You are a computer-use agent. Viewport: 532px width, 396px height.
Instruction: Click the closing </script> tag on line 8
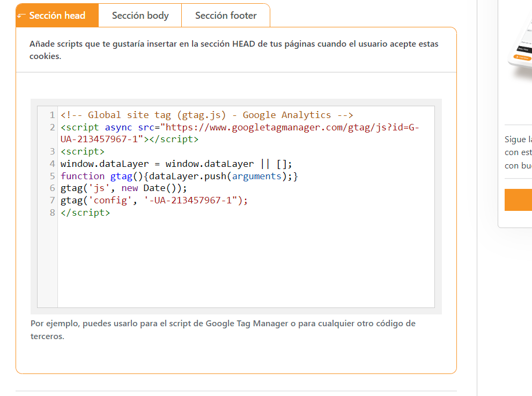point(85,212)
